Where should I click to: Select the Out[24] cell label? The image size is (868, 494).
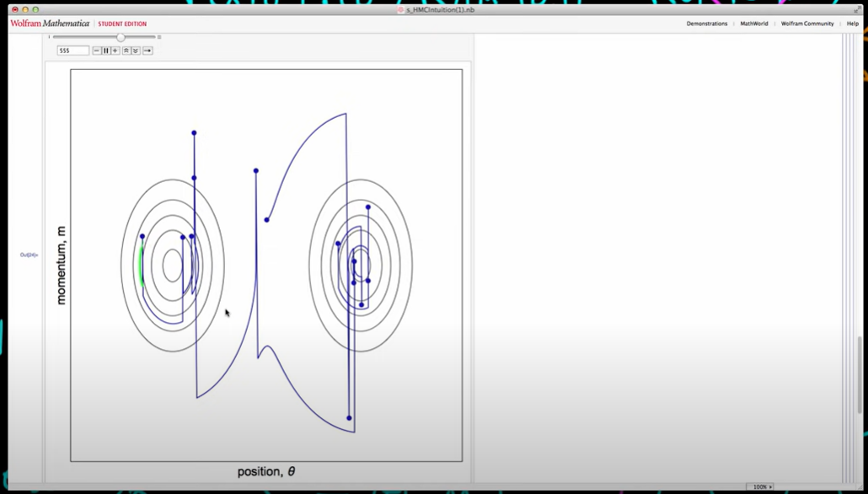point(29,255)
